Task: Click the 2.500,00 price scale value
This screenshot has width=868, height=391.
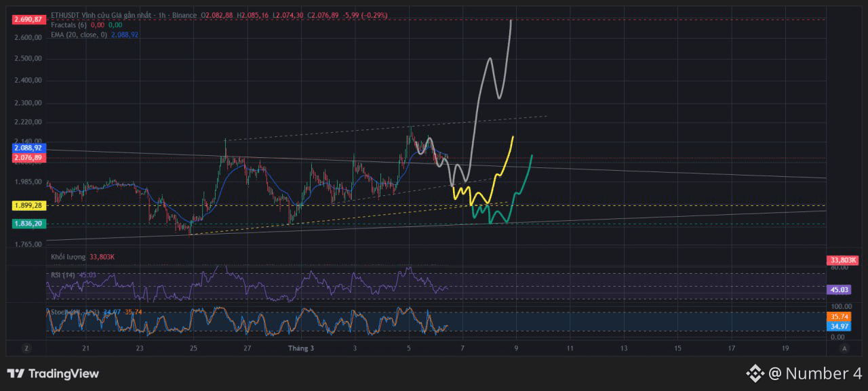Action: point(28,59)
